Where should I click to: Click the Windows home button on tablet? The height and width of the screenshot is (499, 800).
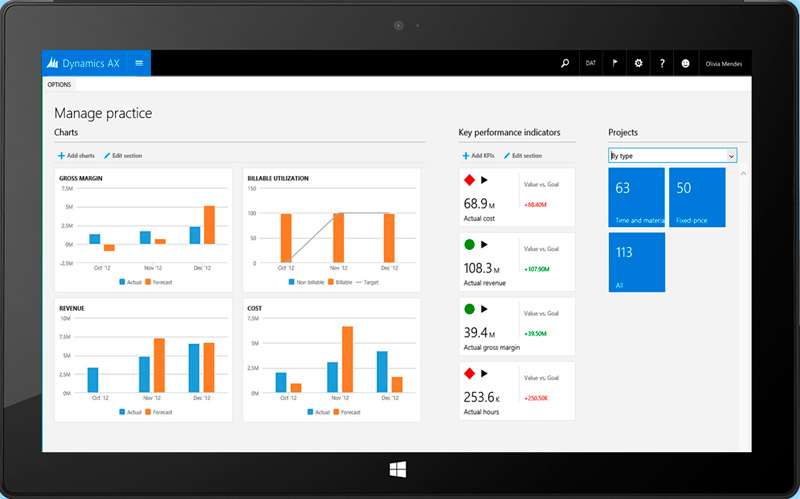coord(398,468)
